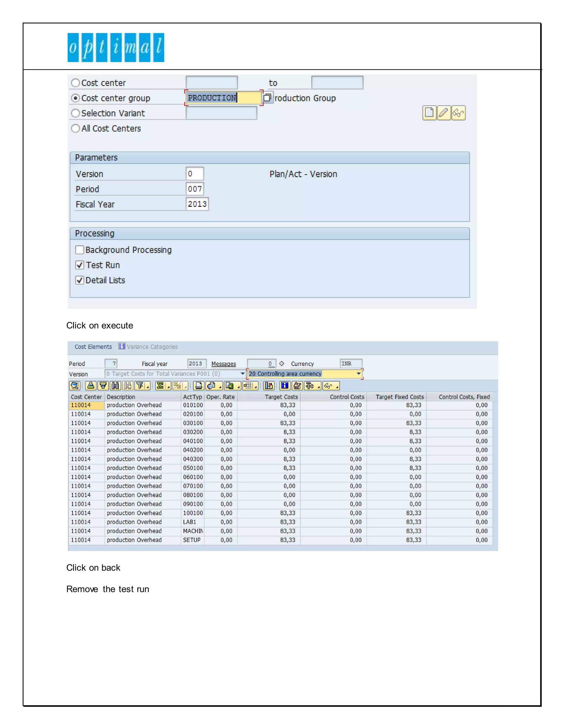This screenshot has height=728, width=563.
Task: Select the All Cost Centers radio option
Action: pos(76,128)
